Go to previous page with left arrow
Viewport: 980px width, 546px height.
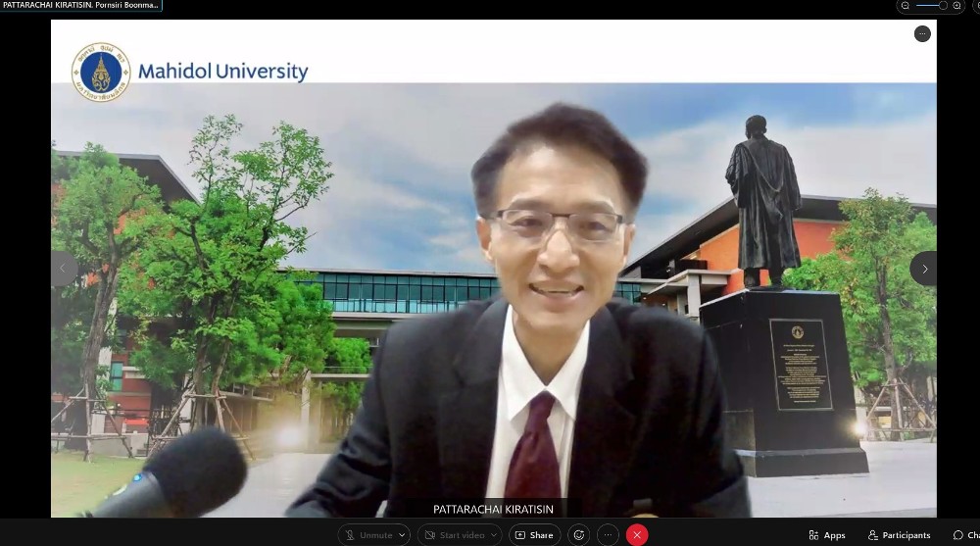(64, 269)
